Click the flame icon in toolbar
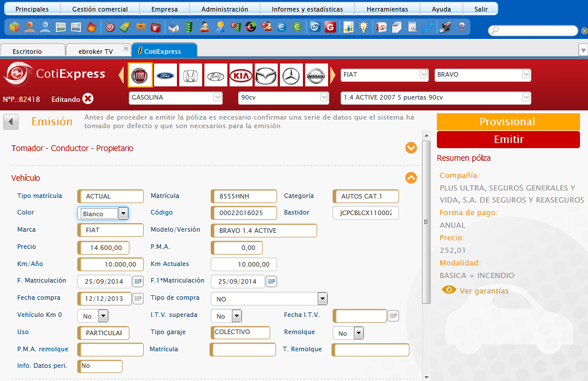Screen dimensions: 588x381 [x=91, y=27]
